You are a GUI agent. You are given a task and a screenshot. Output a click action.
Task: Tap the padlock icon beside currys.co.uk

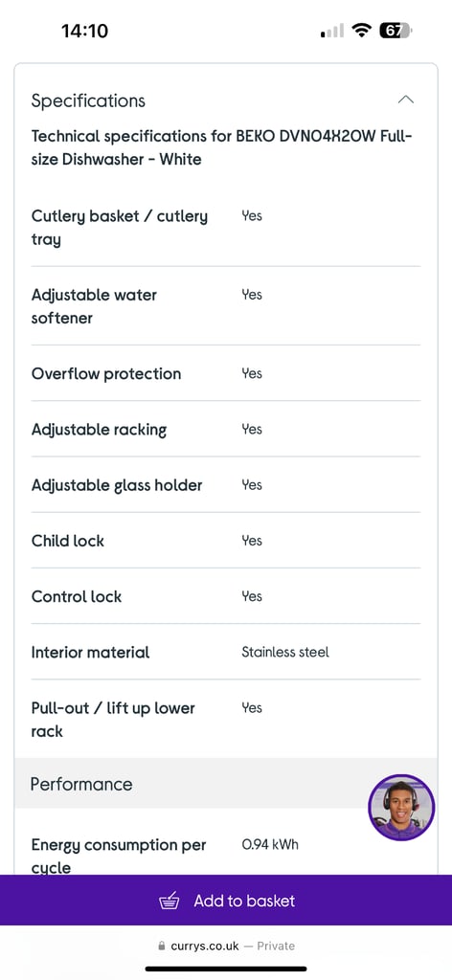(x=163, y=947)
